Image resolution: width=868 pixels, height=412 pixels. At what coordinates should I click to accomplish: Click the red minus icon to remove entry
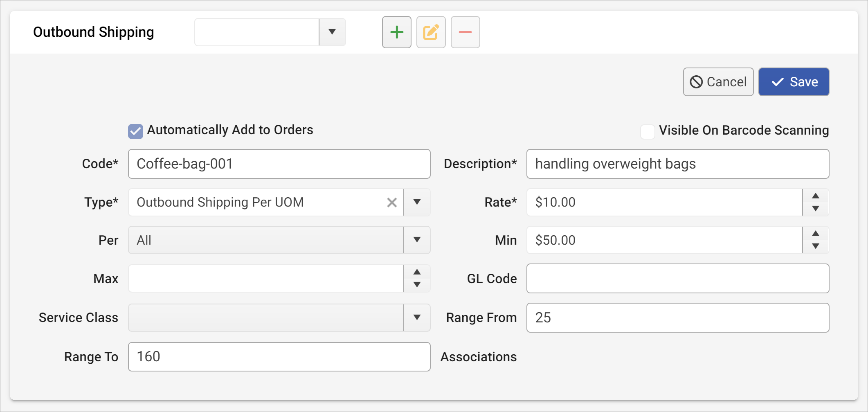pos(465,32)
